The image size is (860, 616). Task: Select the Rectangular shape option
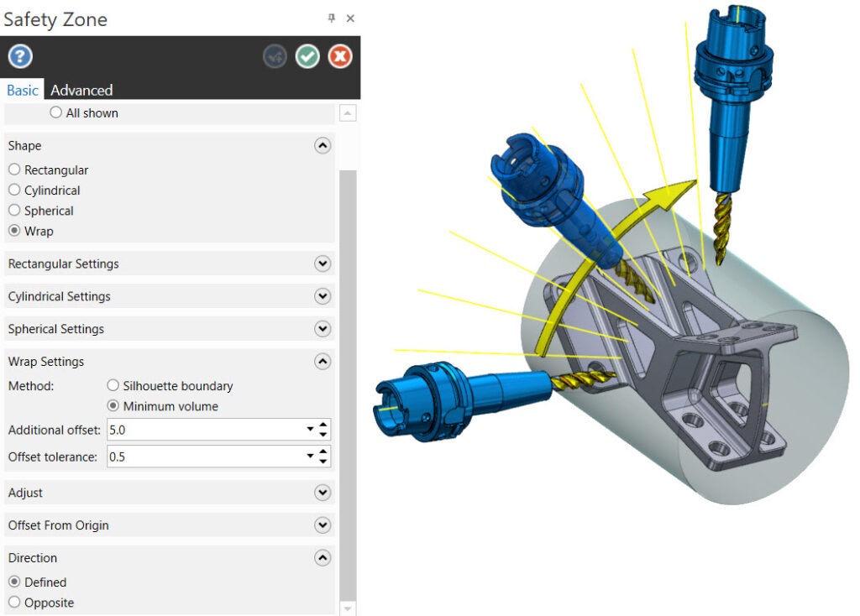click(x=14, y=170)
